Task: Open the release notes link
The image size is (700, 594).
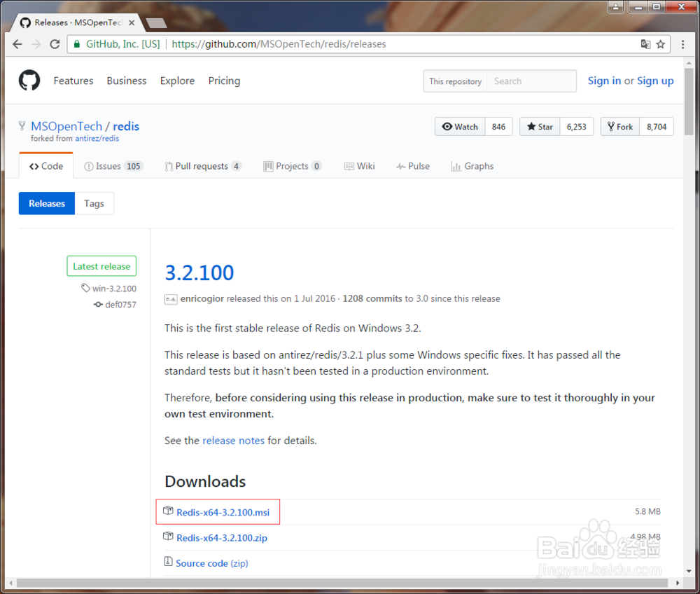Action: 234,441
